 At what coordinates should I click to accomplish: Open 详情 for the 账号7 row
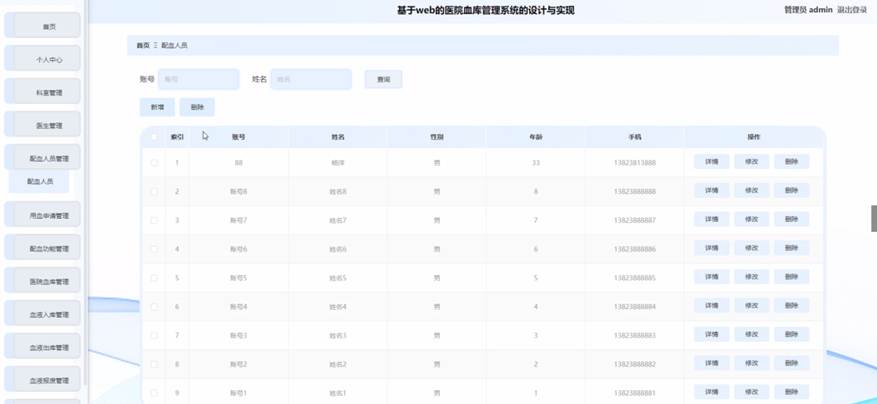pyautogui.click(x=711, y=219)
